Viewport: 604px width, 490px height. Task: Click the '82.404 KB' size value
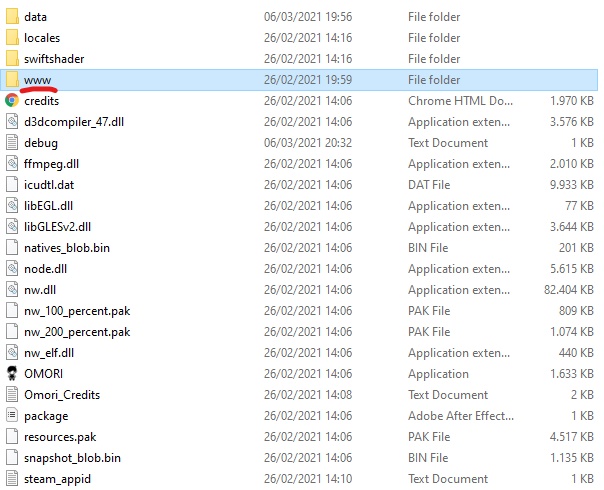tap(569, 290)
